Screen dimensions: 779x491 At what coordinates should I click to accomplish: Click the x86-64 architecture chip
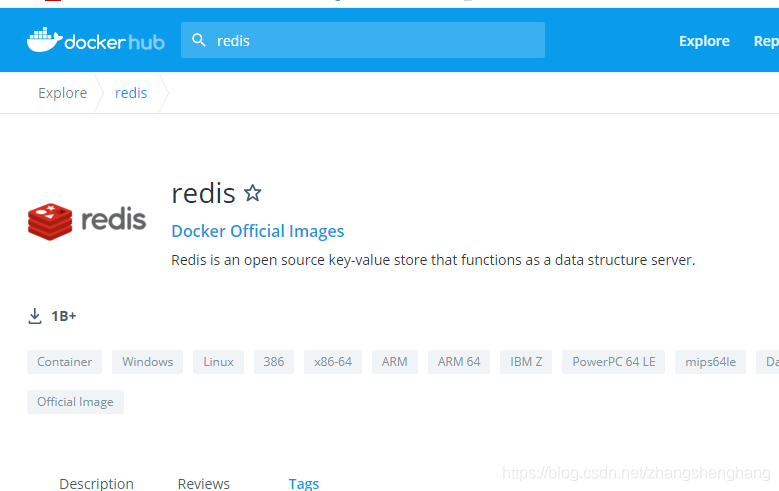pyautogui.click(x=333, y=362)
